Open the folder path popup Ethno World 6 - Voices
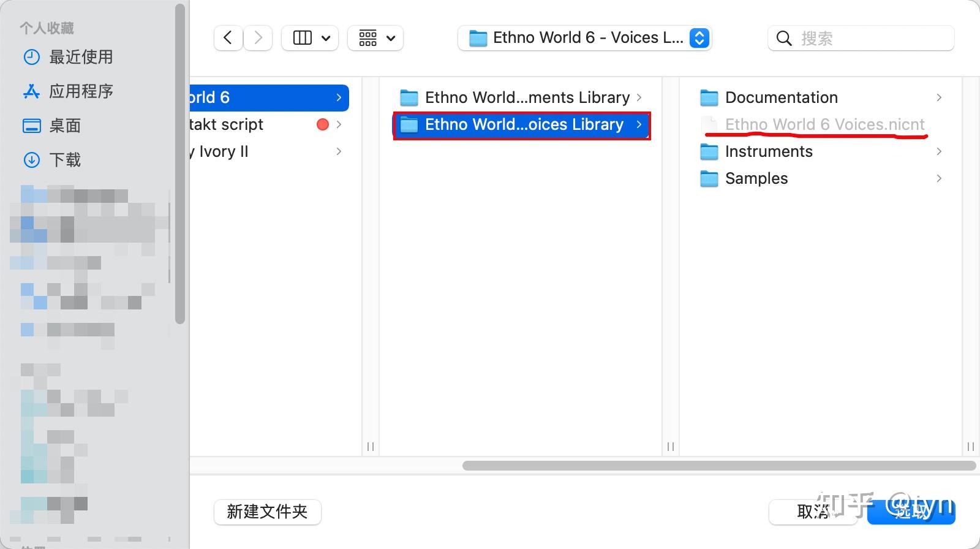This screenshot has width=980, height=549. coord(584,38)
